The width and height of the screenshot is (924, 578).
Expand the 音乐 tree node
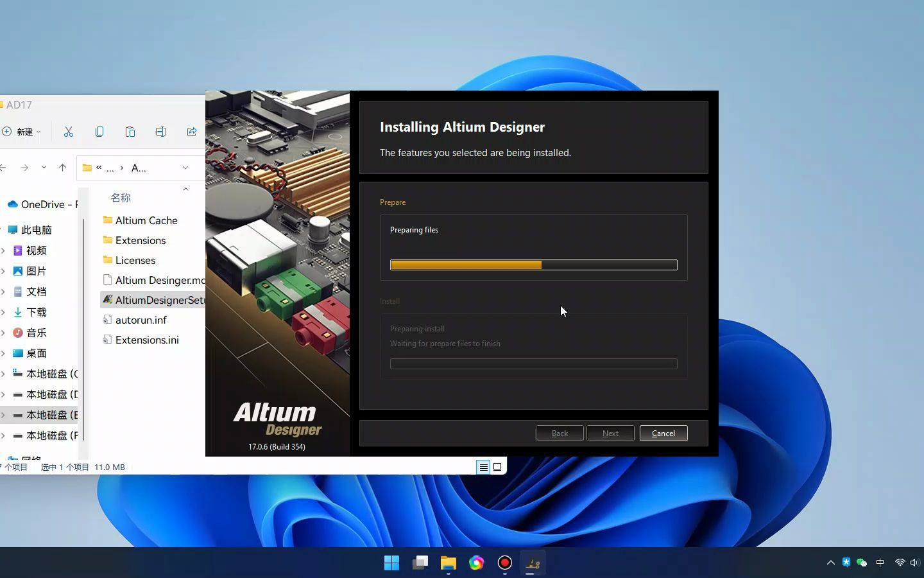[x=3, y=333]
